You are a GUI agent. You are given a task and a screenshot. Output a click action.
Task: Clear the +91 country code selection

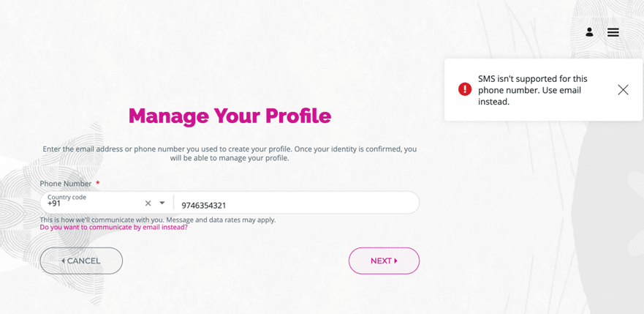coord(148,203)
